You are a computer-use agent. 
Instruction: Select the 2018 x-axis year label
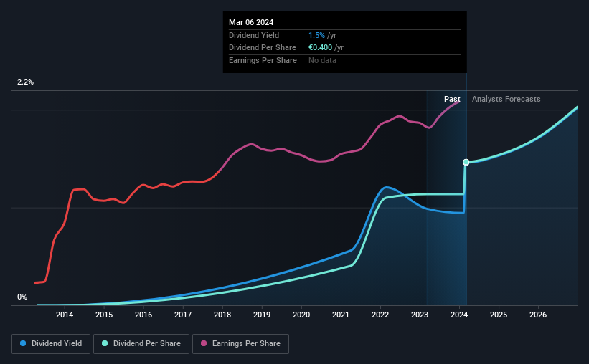[x=222, y=315]
